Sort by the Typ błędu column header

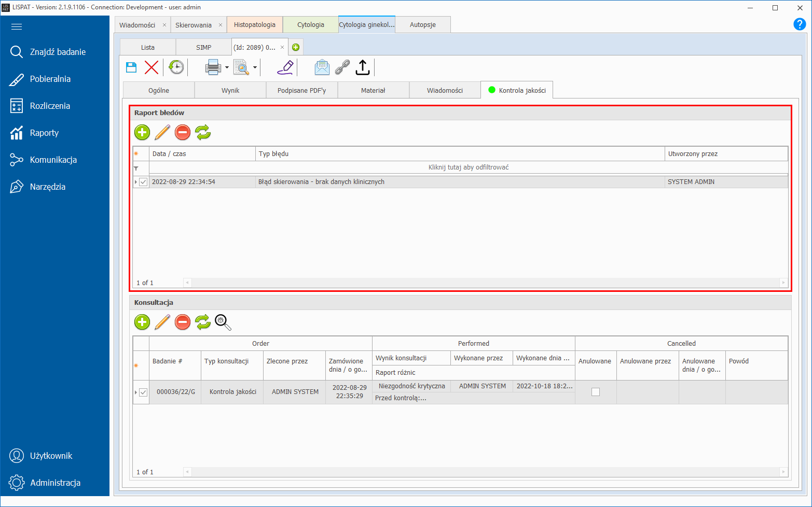coord(460,154)
